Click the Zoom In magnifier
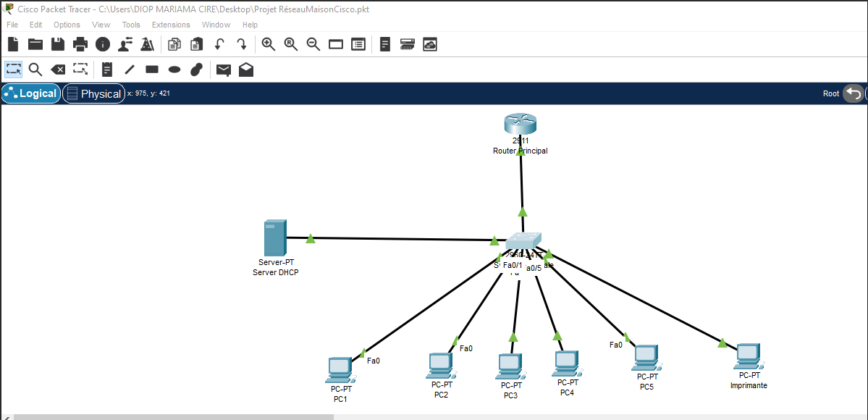The height and width of the screenshot is (420, 868). pos(269,44)
